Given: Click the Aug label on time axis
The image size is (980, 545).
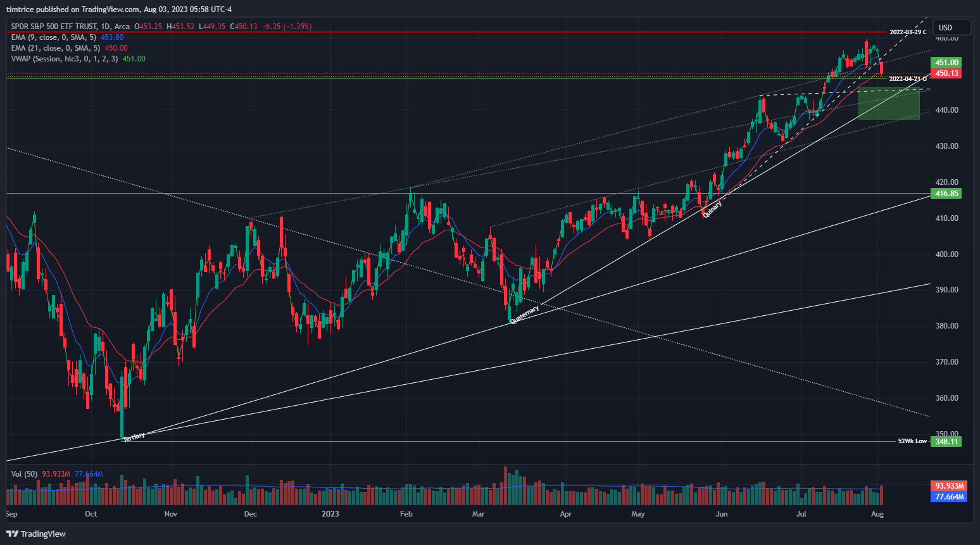Looking at the screenshot, I should tap(877, 514).
